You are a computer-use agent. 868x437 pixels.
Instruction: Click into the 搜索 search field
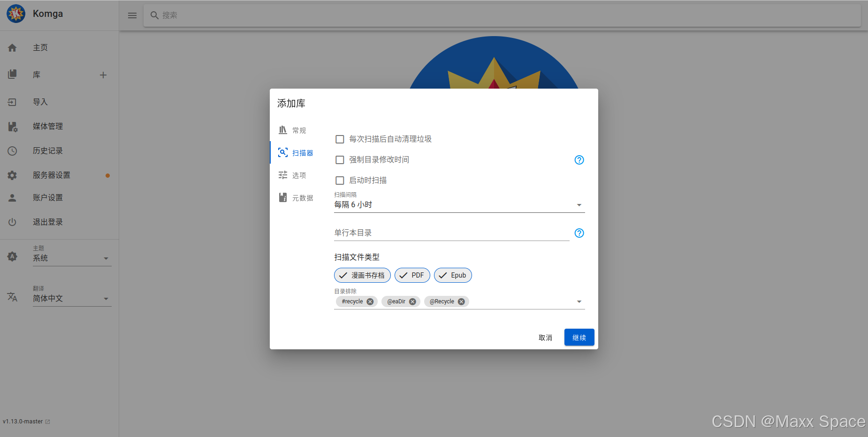pyautogui.click(x=502, y=15)
